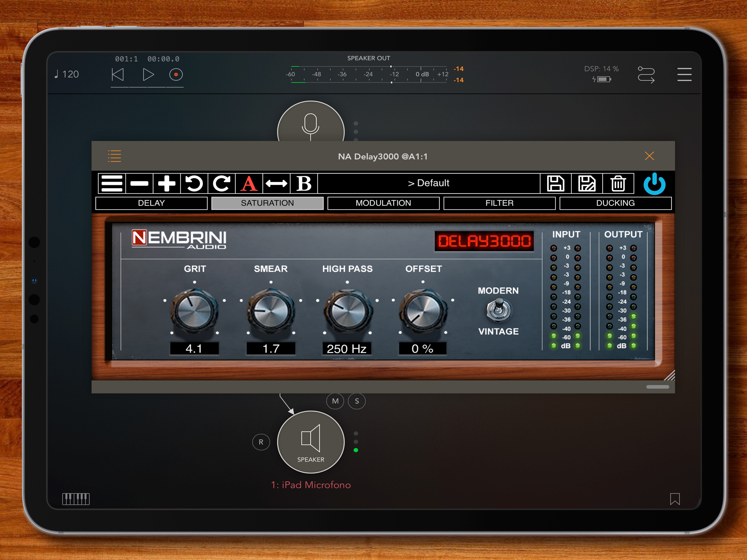Viewport: 747px width, 560px height.
Task: Flip the Modern/Vintage toggle switch
Action: [498, 310]
